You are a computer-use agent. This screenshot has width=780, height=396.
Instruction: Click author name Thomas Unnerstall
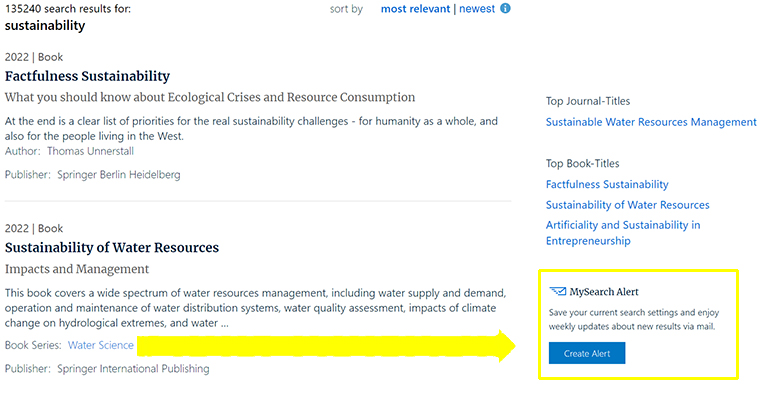91,151
